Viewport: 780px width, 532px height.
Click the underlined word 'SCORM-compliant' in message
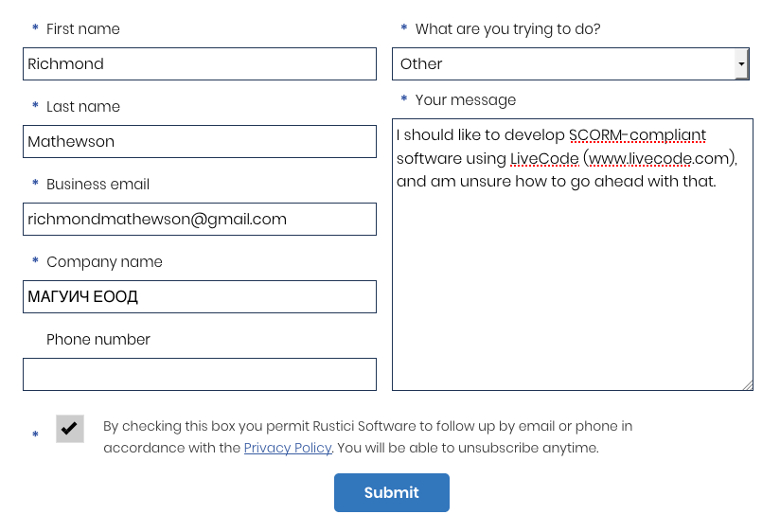(637, 134)
